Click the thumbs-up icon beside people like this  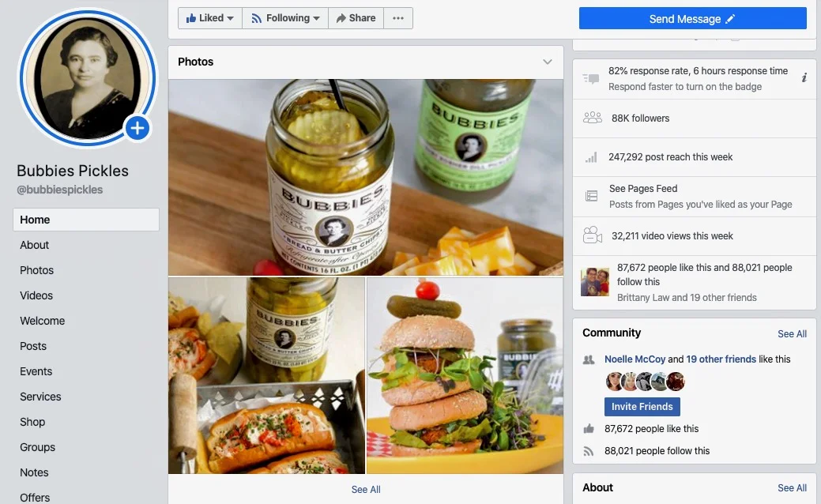[x=589, y=429]
